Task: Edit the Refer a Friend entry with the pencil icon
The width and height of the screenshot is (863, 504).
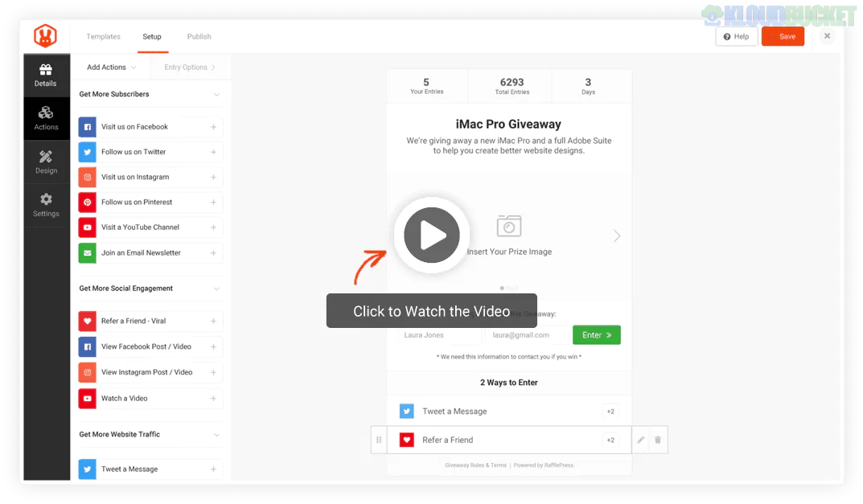Action: point(640,440)
